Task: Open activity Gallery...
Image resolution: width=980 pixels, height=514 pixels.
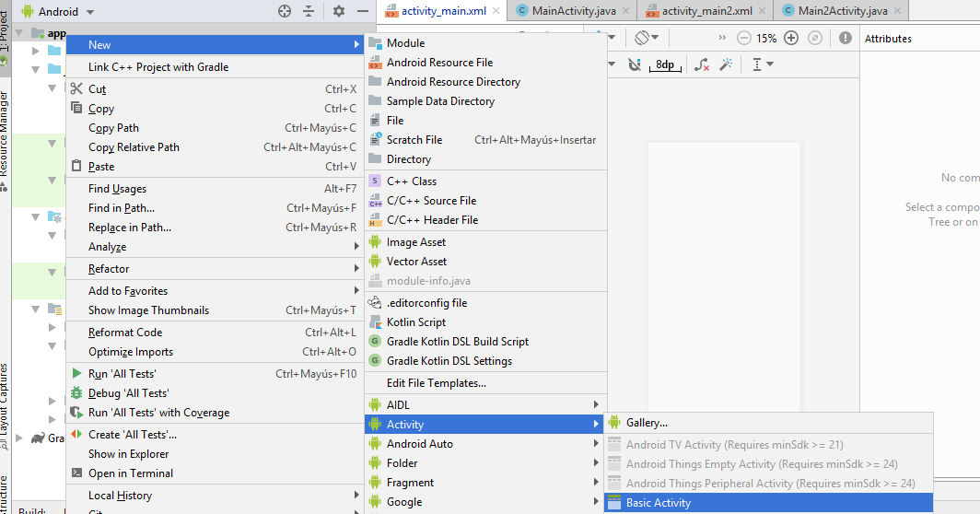Action: click(769, 423)
